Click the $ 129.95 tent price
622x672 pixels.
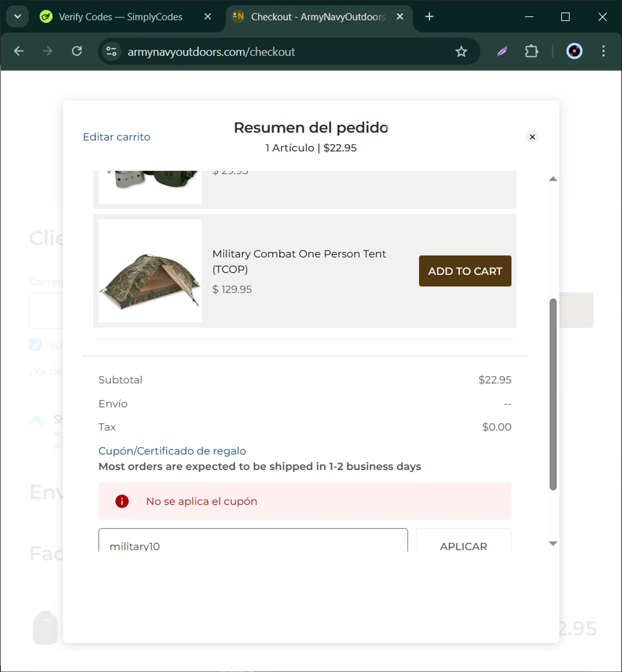(x=232, y=289)
